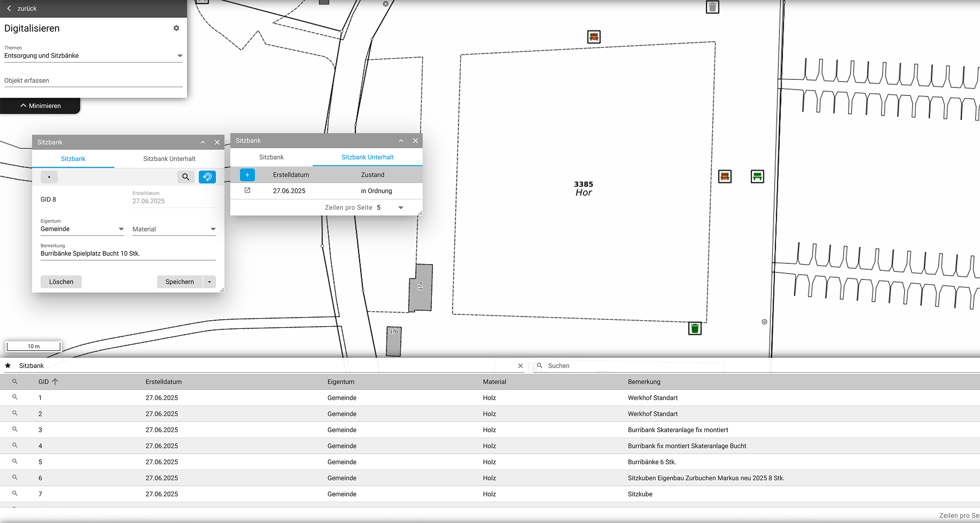Click the point geometry tool button
The image size is (980, 523).
coord(49,177)
